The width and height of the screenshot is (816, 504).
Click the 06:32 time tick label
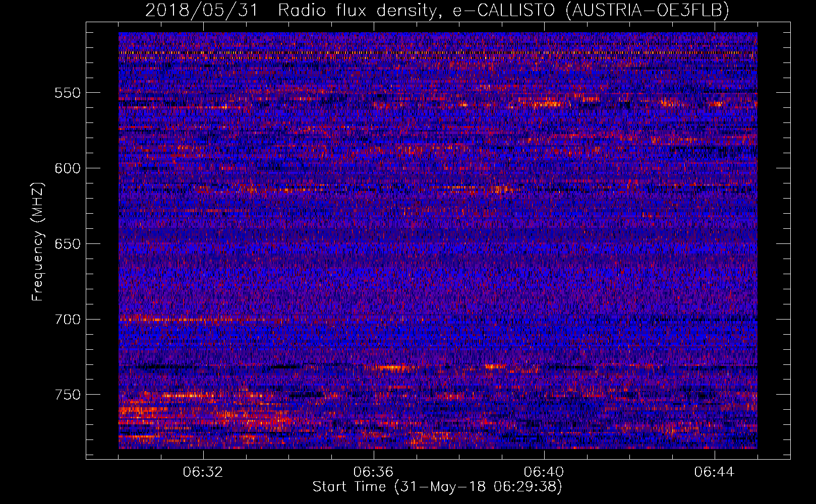pyautogui.click(x=203, y=472)
